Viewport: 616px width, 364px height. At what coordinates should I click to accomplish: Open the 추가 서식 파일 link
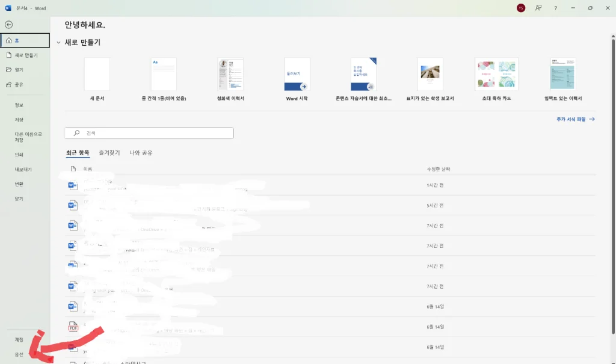pos(576,119)
